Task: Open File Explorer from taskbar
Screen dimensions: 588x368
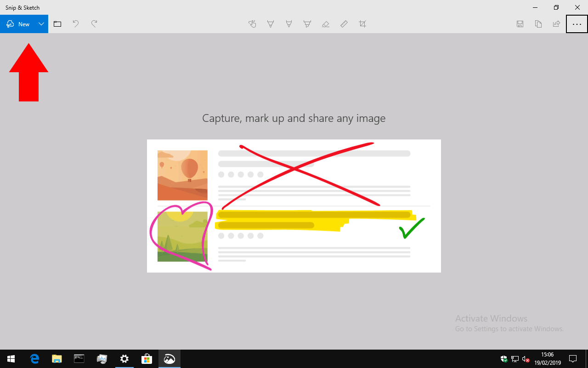Action: [x=57, y=359]
